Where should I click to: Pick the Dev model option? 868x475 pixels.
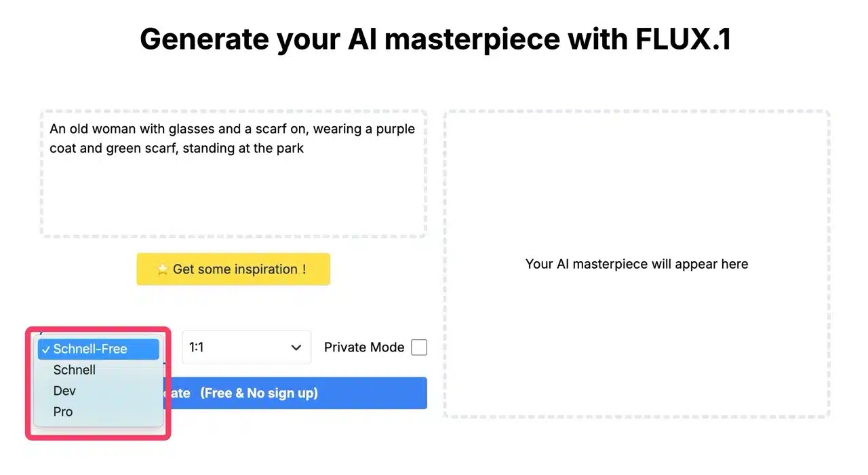point(64,391)
